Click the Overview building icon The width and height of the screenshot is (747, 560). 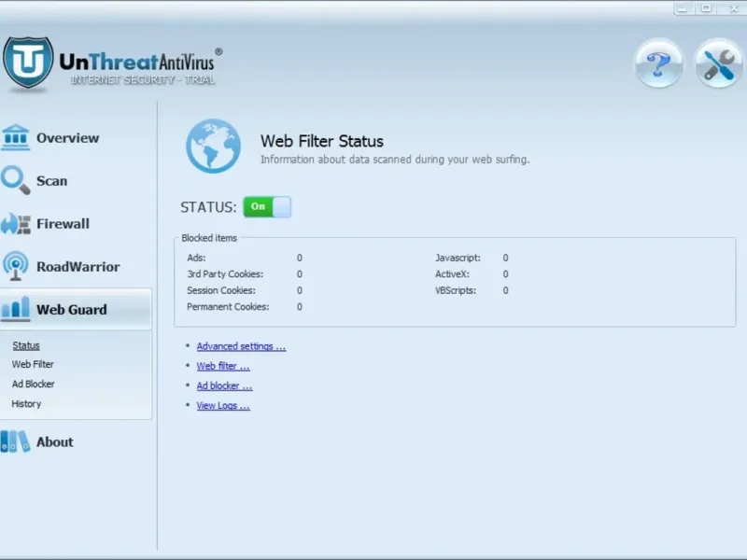pos(15,137)
